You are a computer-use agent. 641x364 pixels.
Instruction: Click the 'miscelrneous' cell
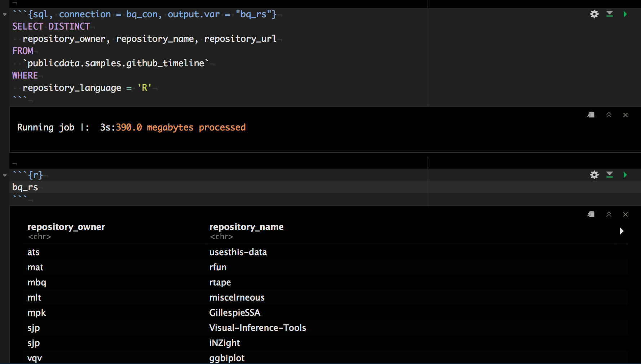pos(237,297)
